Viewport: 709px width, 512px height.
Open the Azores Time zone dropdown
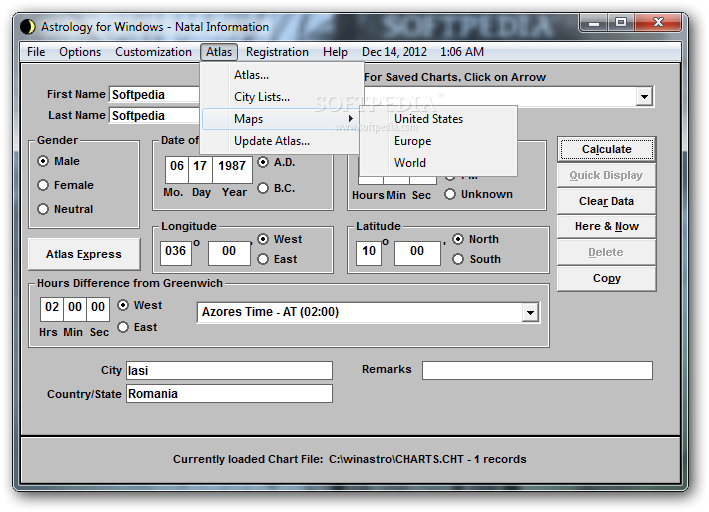coord(530,312)
